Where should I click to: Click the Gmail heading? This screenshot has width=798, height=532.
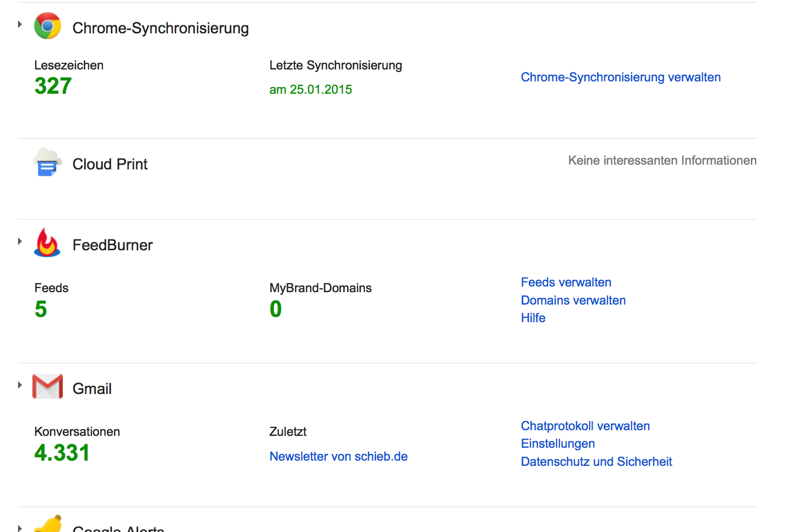92,388
